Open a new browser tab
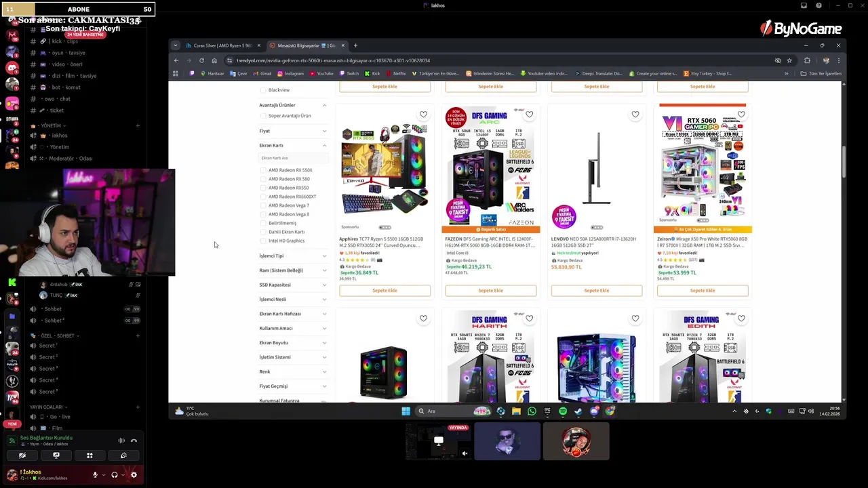This screenshot has width=868, height=488. [x=355, y=45]
